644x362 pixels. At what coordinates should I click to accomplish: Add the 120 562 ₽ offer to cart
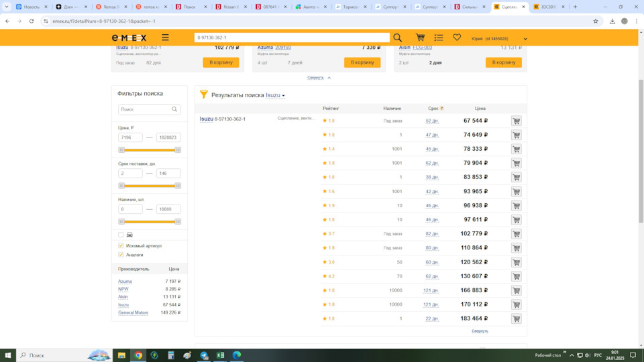pos(517,262)
